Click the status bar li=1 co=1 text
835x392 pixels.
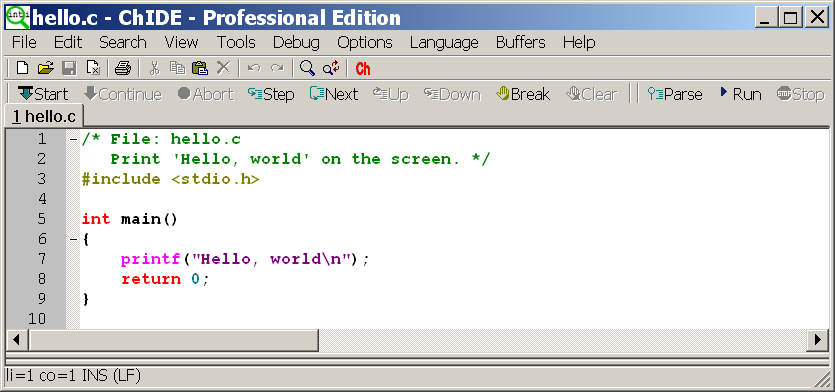73,376
